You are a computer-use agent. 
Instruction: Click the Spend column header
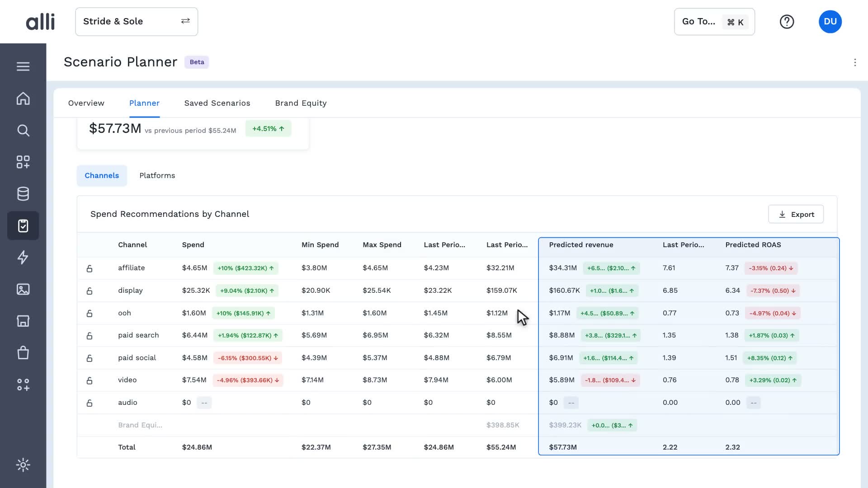click(193, 245)
